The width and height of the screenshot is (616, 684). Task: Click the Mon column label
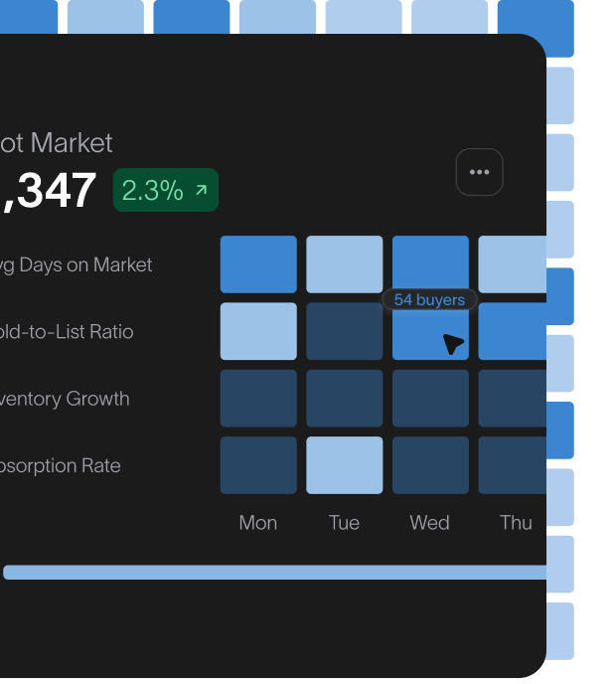[258, 523]
